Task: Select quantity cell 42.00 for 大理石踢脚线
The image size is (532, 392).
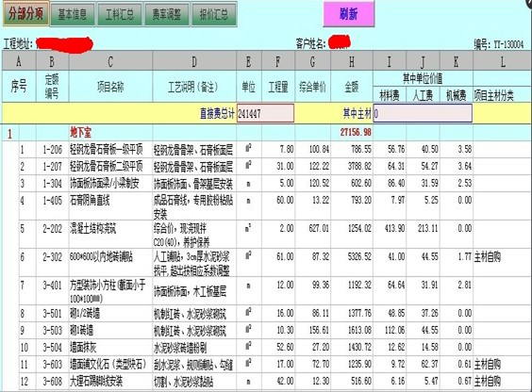Action: pyautogui.click(x=285, y=381)
